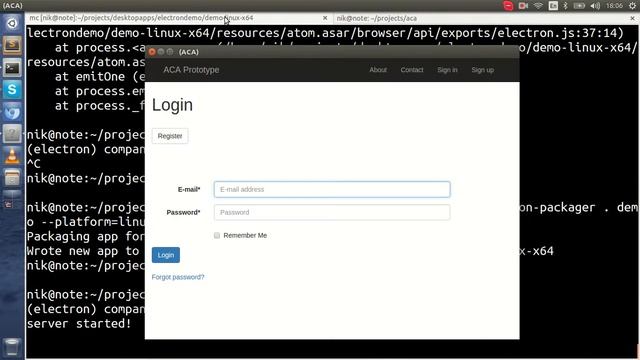Click the red stop indicator in top panel
Image resolution: width=640 pixels, height=360 pixels.
click(x=508, y=6)
